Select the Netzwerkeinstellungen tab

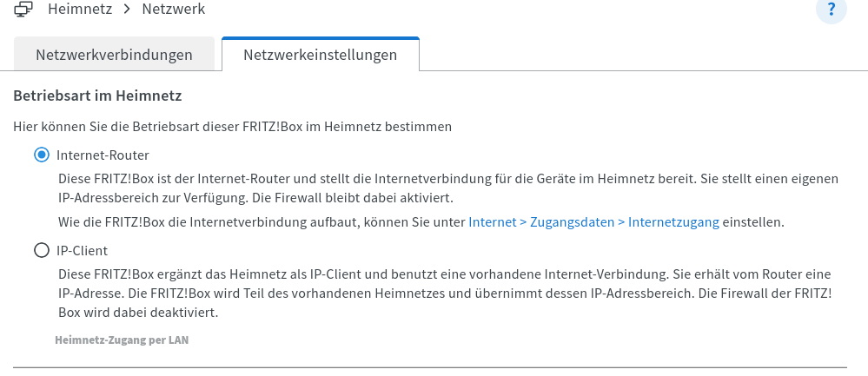click(320, 55)
